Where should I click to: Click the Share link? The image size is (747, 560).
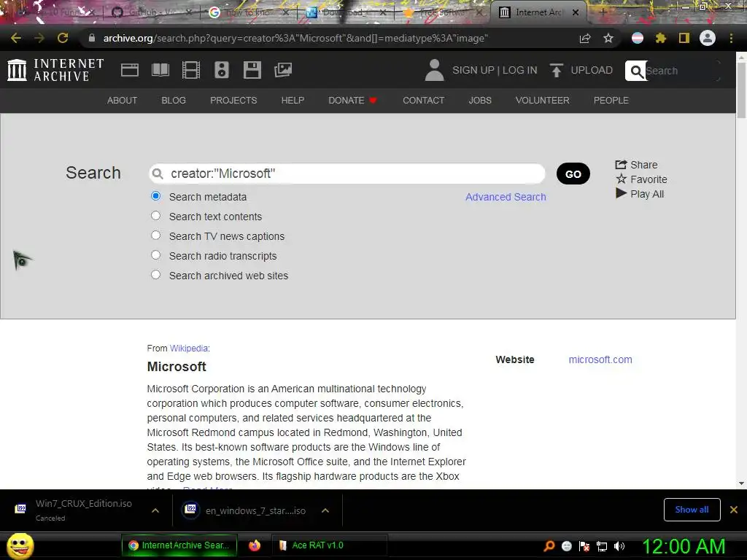[636, 165]
